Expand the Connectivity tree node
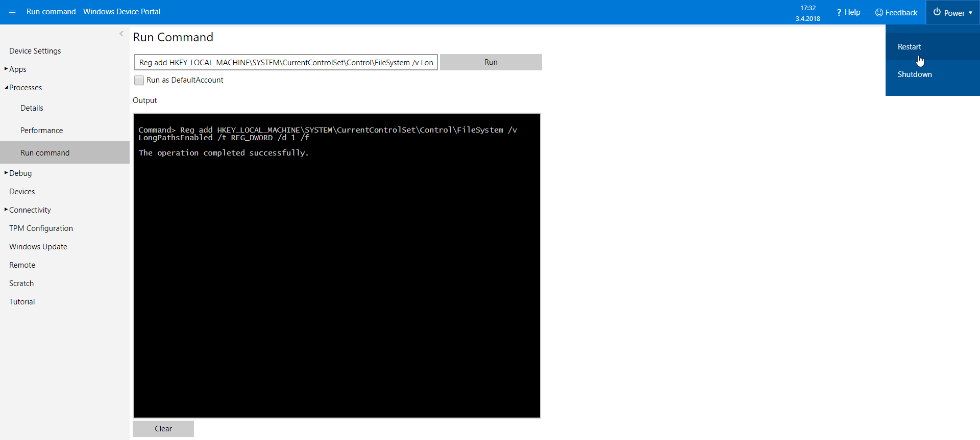Image resolution: width=980 pixels, height=440 pixels. coord(6,210)
